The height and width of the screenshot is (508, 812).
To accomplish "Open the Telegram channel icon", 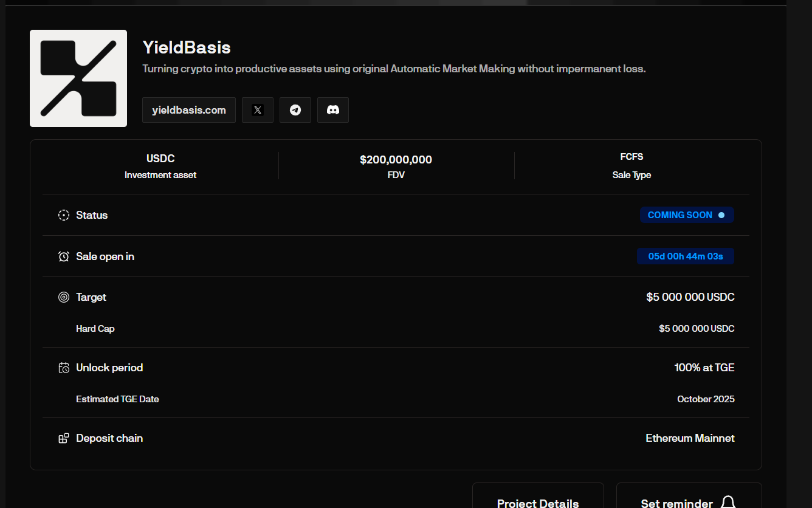I will tap(295, 110).
